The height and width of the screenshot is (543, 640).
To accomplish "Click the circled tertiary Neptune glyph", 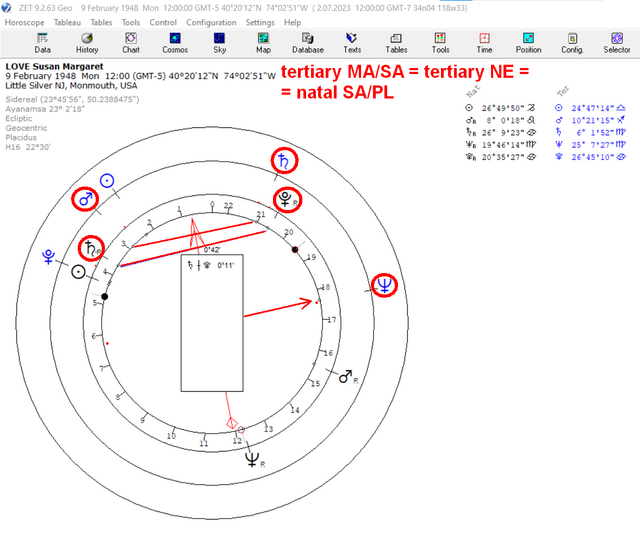I will pos(384,285).
